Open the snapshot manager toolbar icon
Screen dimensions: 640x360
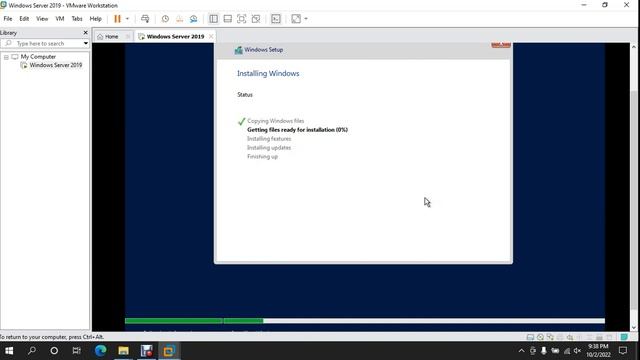[x=193, y=19]
